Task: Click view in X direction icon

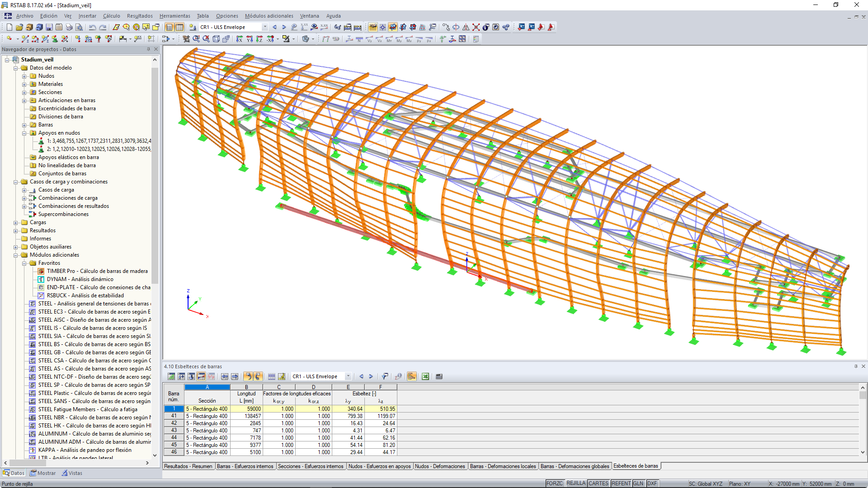Action: (x=240, y=39)
